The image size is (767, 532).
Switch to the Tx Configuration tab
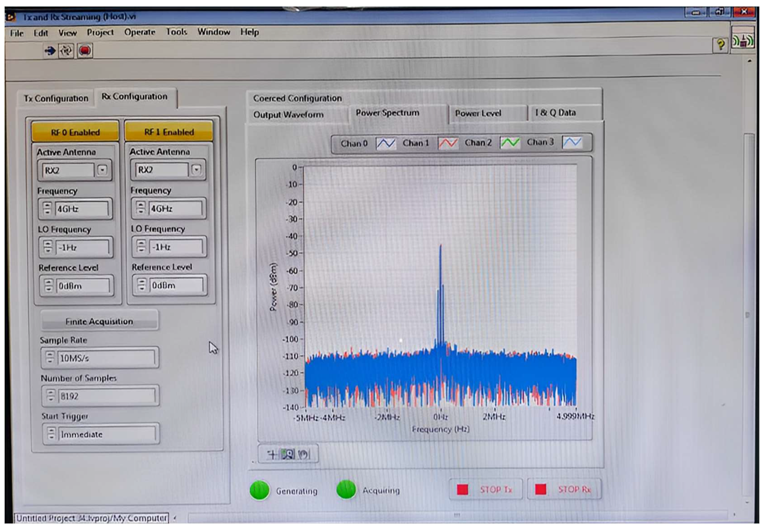[x=56, y=99]
